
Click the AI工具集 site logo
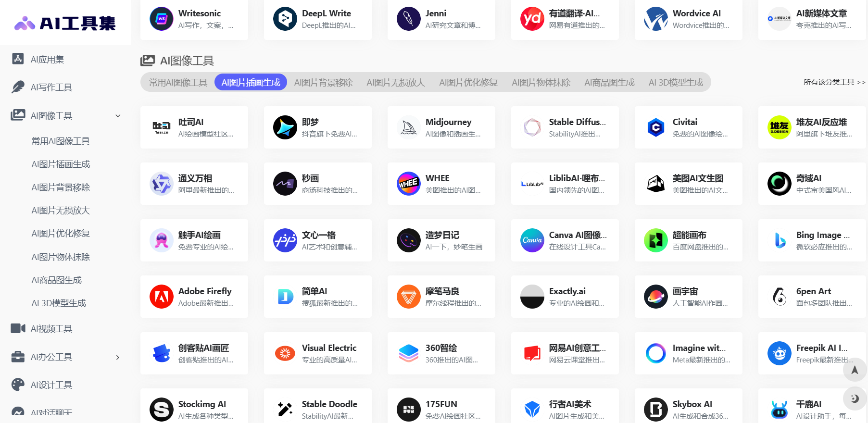65,23
